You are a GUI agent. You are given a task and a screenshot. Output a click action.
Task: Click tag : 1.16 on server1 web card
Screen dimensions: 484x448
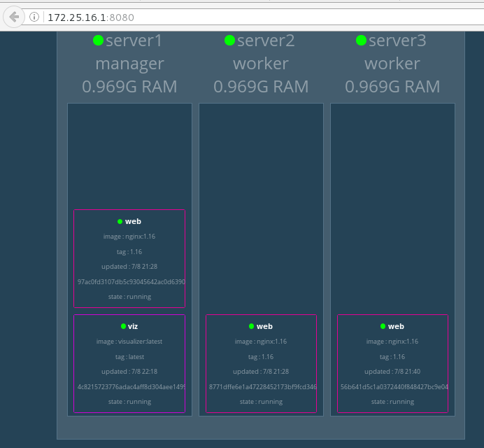pyautogui.click(x=129, y=252)
